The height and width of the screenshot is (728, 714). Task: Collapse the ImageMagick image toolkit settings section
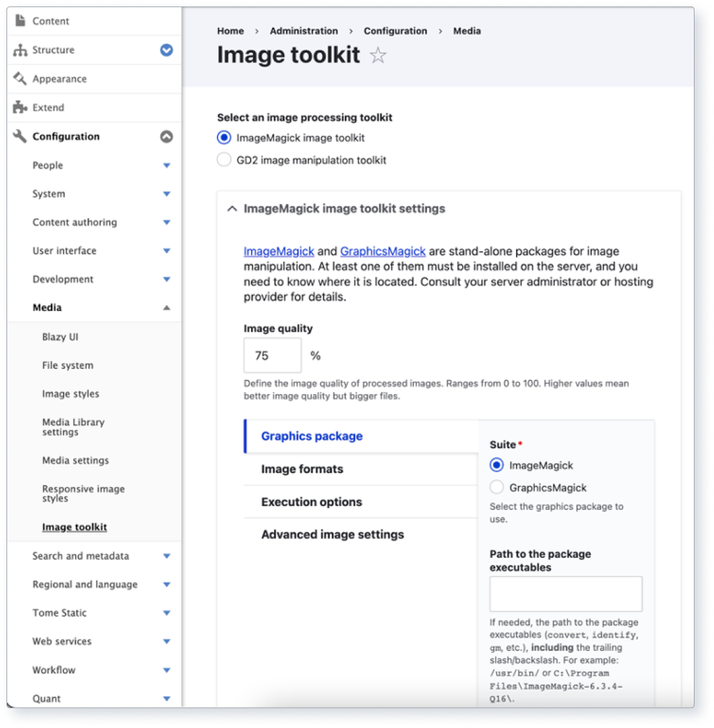(232, 209)
